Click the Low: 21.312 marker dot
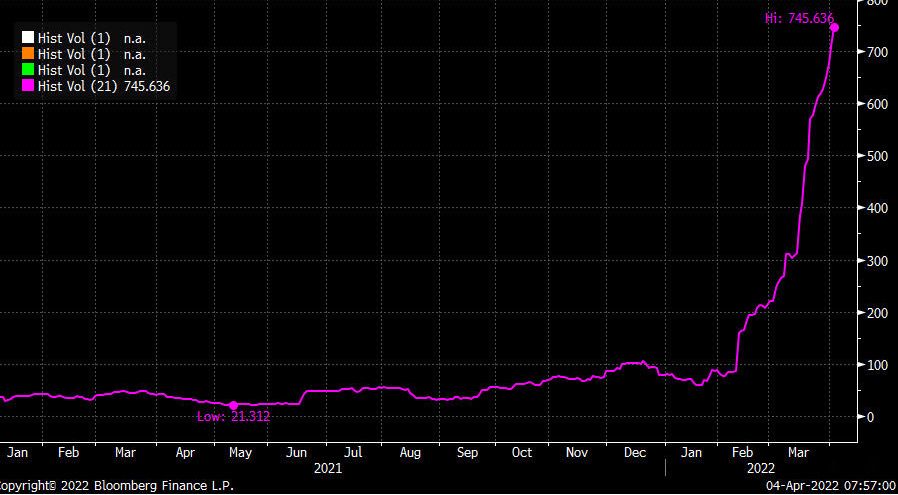Screen dimensions: 898x495 click(233, 406)
